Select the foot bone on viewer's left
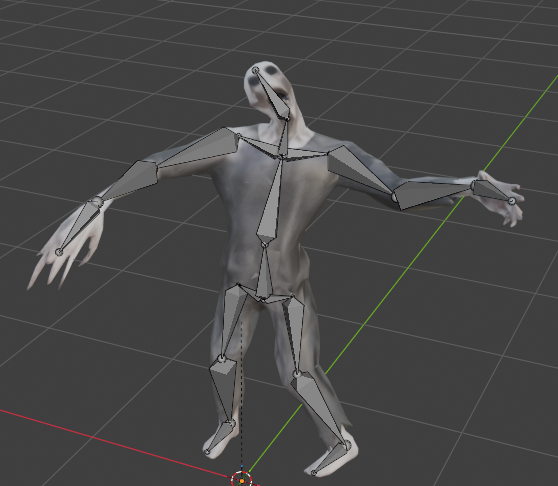 click(x=220, y=437)
